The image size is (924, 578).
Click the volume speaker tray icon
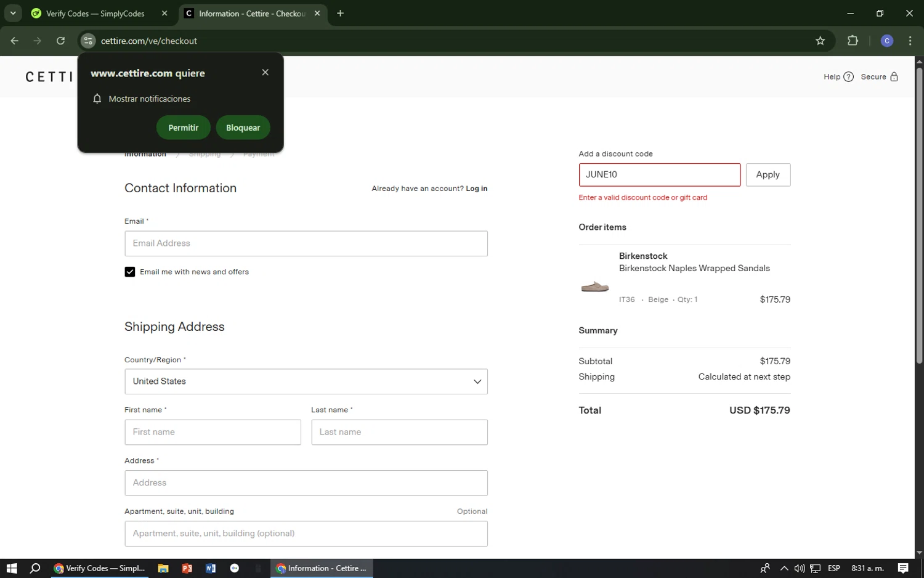pos(800,568)
